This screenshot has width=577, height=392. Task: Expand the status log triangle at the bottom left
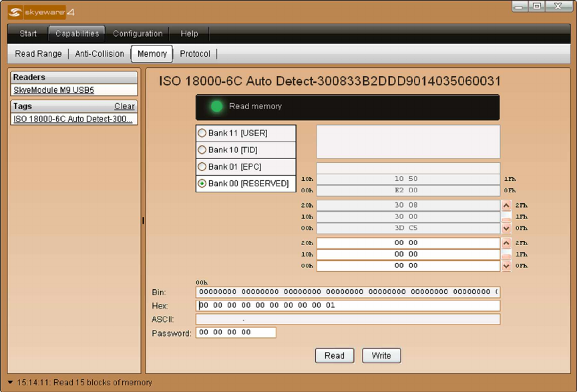tap(10, 383)
